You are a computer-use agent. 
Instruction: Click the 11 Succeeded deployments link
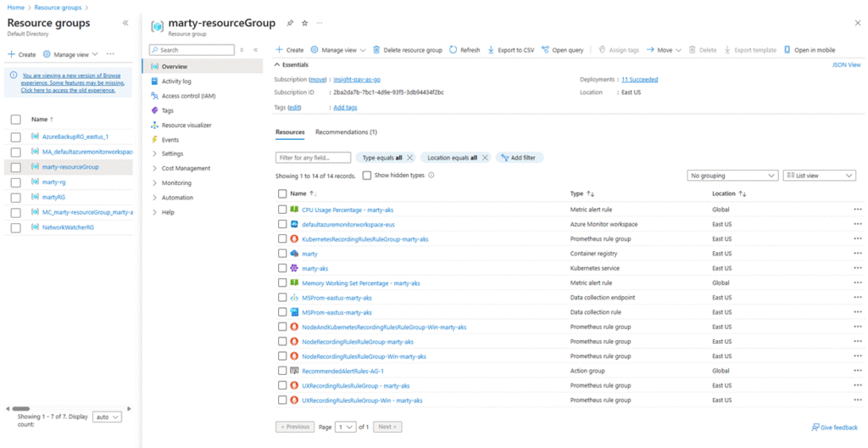pos(639,80)
